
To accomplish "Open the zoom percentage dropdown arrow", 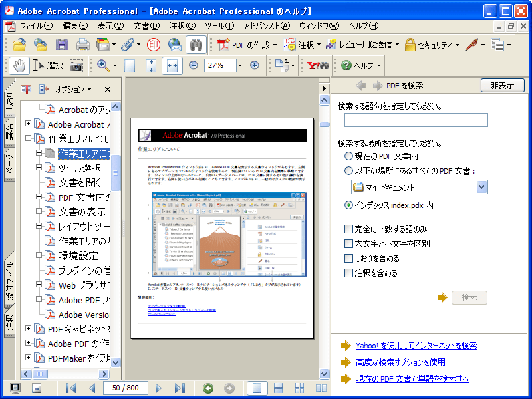I will pos(240,65).
